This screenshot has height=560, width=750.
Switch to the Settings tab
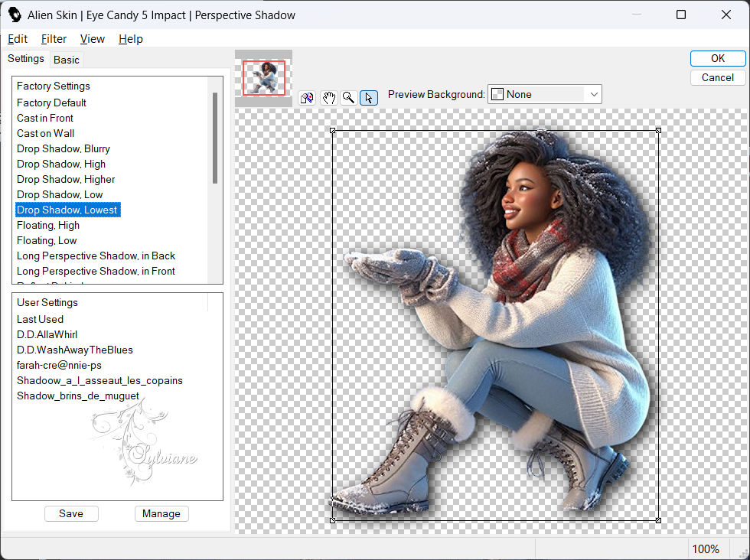coord(26,59)
